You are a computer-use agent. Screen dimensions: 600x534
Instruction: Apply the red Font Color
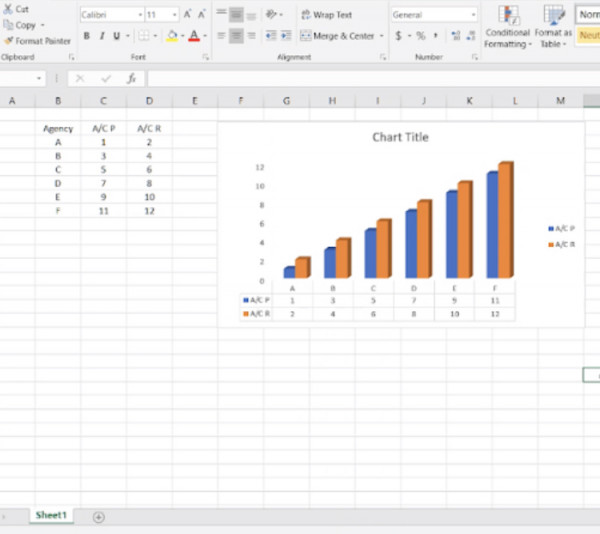pos(194,36)
